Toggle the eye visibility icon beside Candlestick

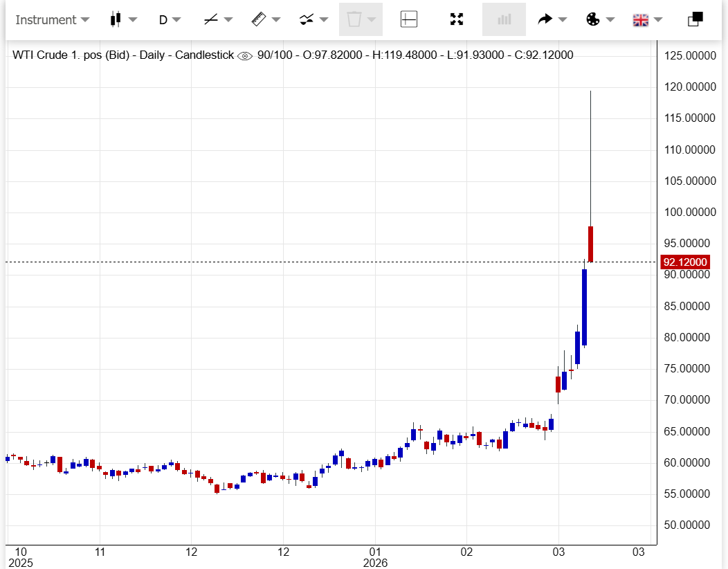tap(245, 55)
